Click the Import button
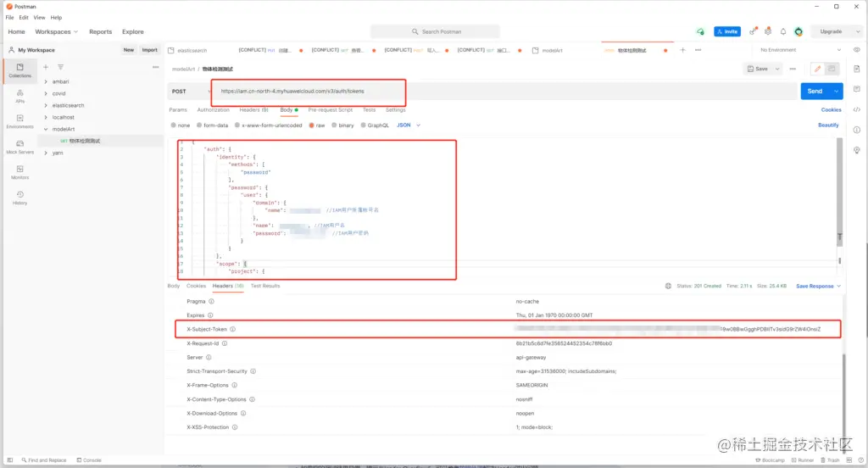The width and height of the screenshot is (868, 468). coord(149,50)
